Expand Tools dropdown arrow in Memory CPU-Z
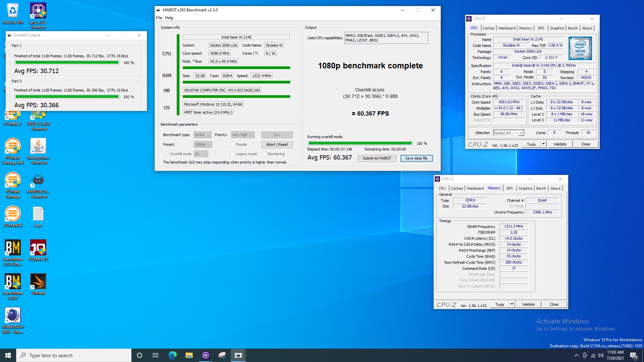 coord(512,304)
